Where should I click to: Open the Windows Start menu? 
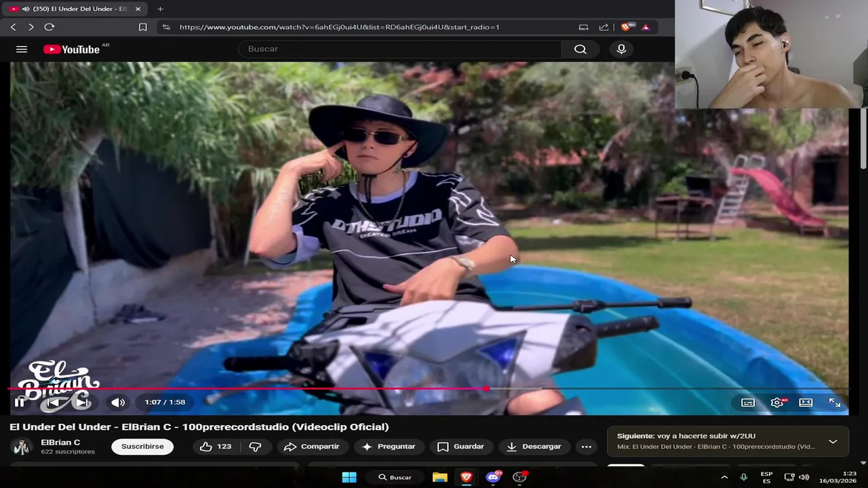tap(349, 477)
